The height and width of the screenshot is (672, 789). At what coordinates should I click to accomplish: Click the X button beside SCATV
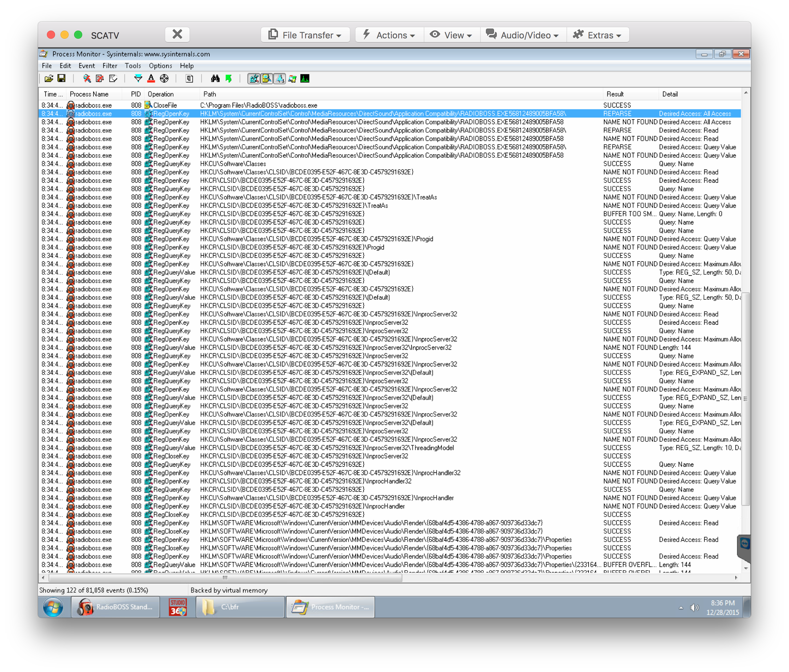(x=177, y=35)
